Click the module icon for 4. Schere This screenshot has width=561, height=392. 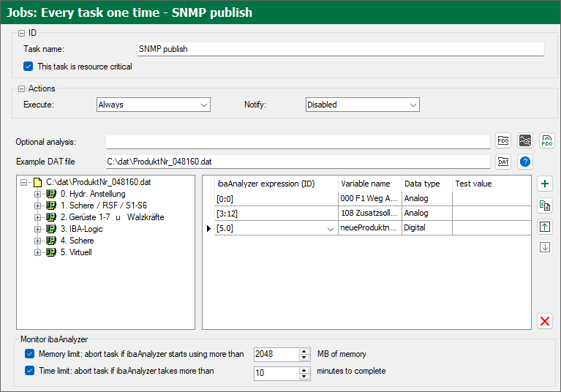(50, 241)
